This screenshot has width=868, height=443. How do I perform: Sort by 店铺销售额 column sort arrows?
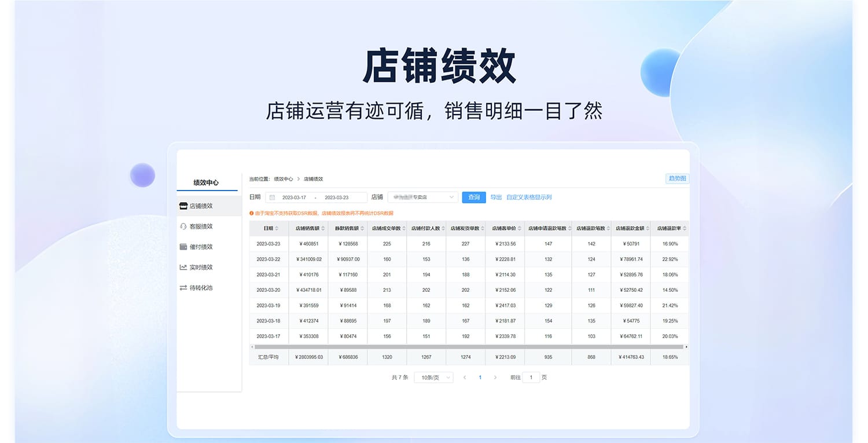point(323,229)
